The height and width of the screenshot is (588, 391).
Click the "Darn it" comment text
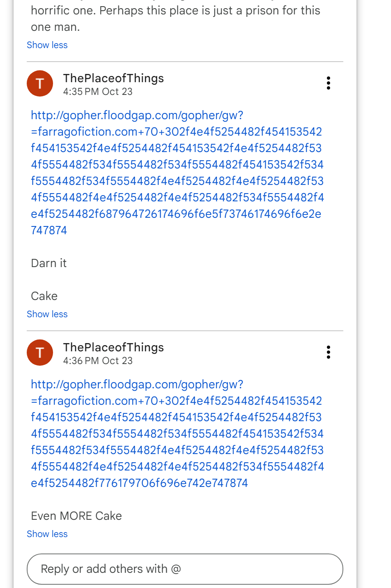[x=49, y=263]
